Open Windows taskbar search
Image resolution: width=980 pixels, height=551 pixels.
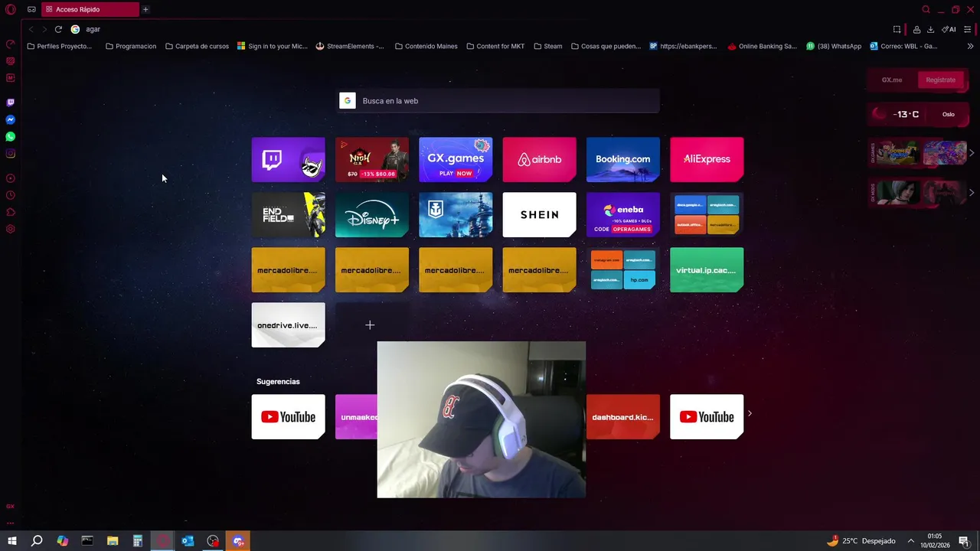point(37,541)
